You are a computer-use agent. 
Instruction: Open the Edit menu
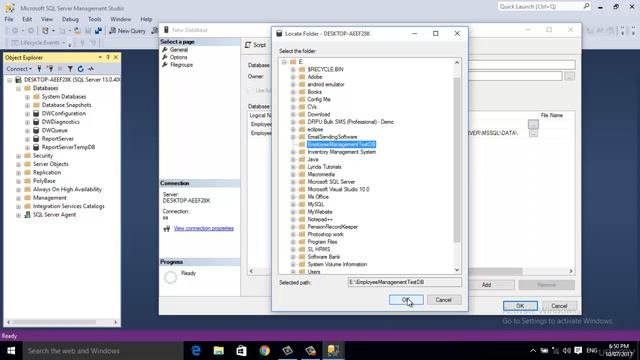tap(27, 19)
